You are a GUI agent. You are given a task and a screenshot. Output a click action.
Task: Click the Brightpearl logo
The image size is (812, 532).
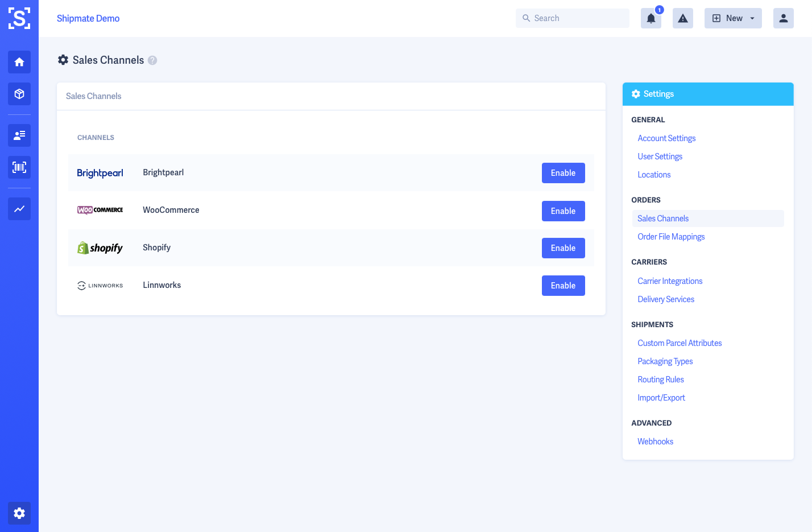coord(100,173)
